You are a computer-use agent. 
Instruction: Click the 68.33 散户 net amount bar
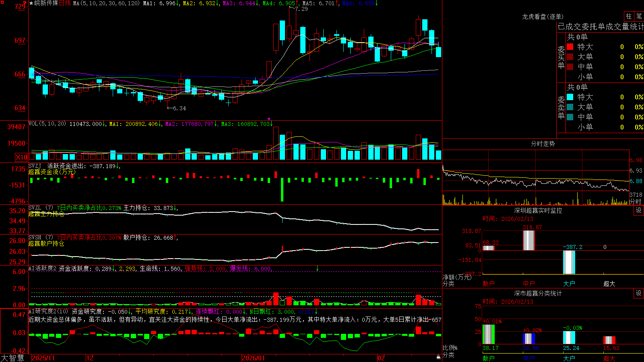(x=488, y=248)
